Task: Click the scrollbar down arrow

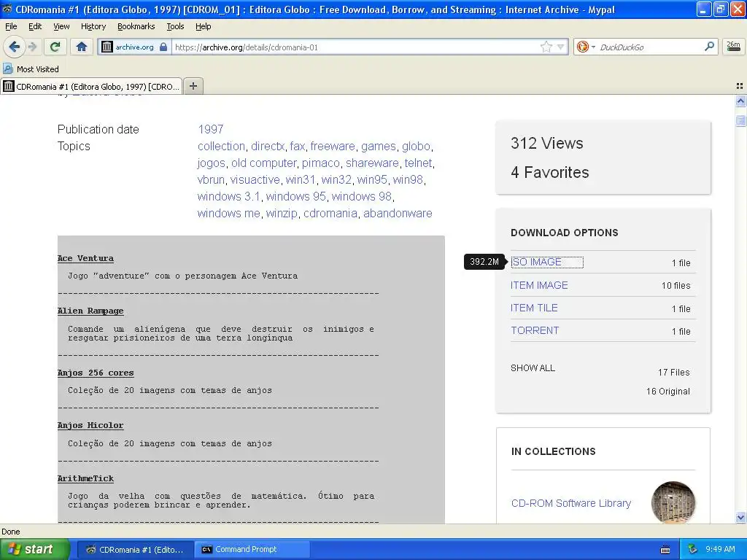Action: 740,517
